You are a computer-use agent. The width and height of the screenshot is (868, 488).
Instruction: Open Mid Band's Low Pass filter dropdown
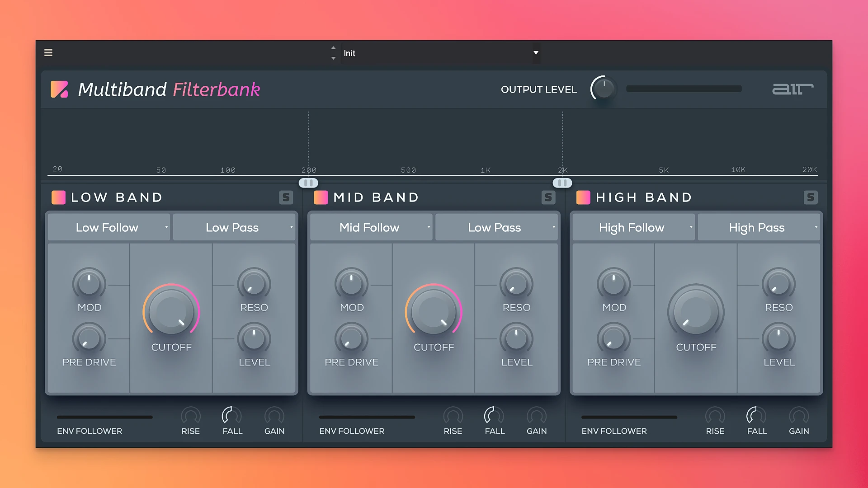[496, 227]
